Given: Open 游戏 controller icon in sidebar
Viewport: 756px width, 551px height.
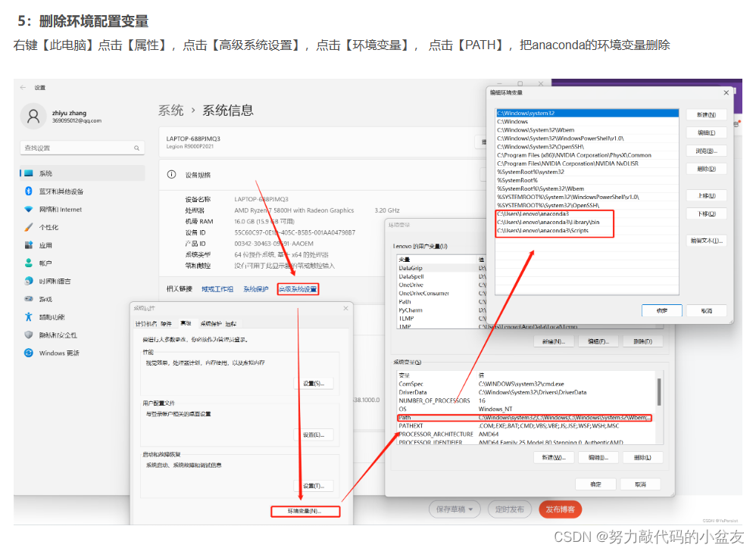Looking at the screenshot, I should (x=29, y=299).
